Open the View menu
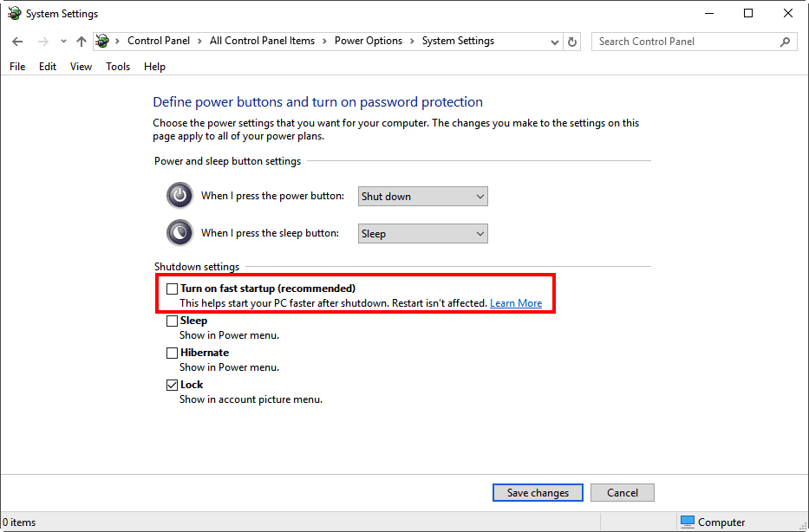The height and width of the screenshot is (532, 809). [x=81, y=66]
